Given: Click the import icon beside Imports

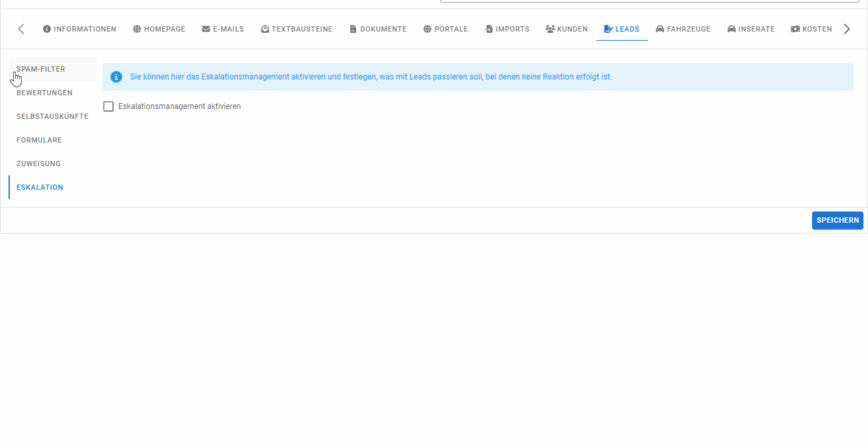Looking at the screenshot, I should pos(489,29).
